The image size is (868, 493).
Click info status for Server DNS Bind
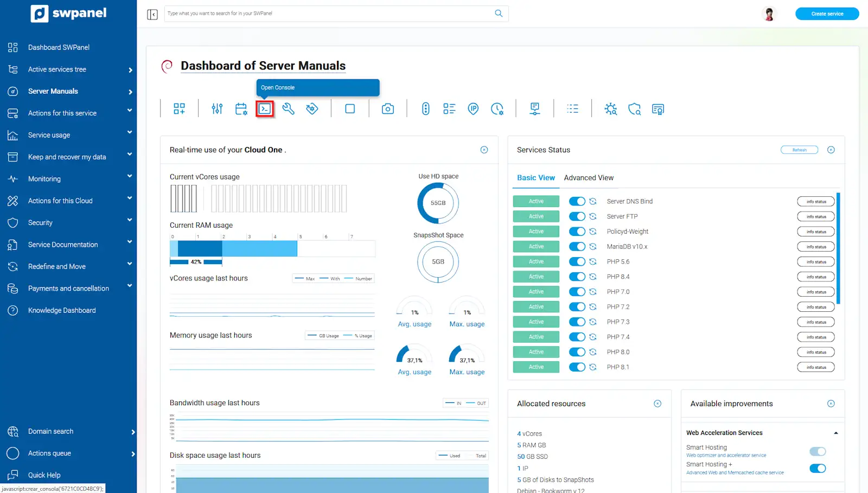pyautogui.click(x=816, y=202)
